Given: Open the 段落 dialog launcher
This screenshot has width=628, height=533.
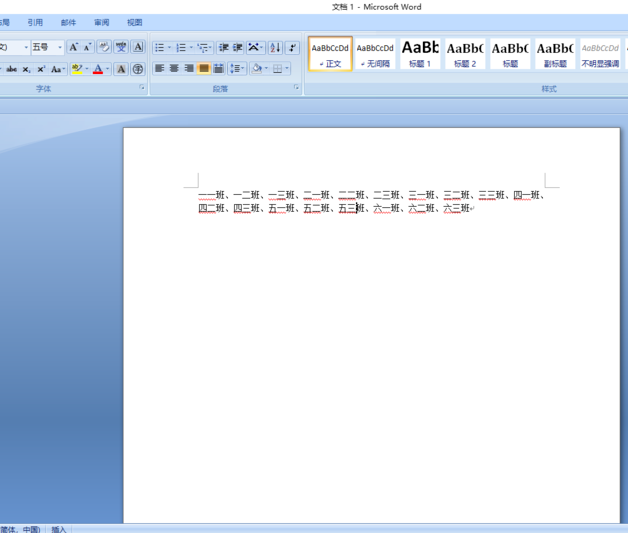Looking at the screenshot, I should pos(296,87).
